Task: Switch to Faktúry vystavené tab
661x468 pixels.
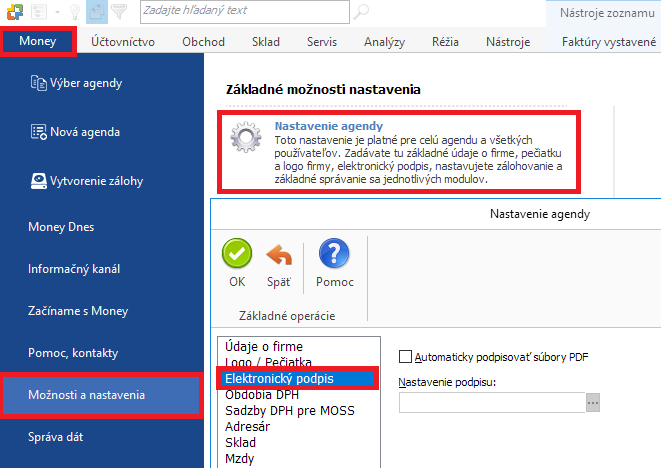Action: (609, 42)
